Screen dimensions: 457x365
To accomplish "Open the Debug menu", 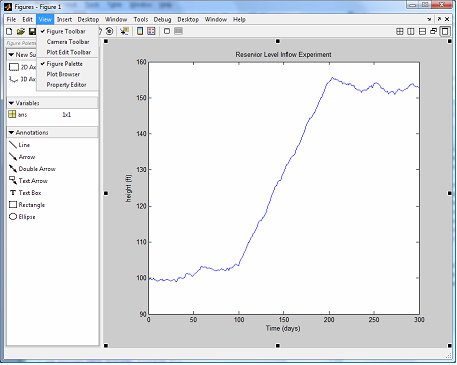I will coord(162,19).
